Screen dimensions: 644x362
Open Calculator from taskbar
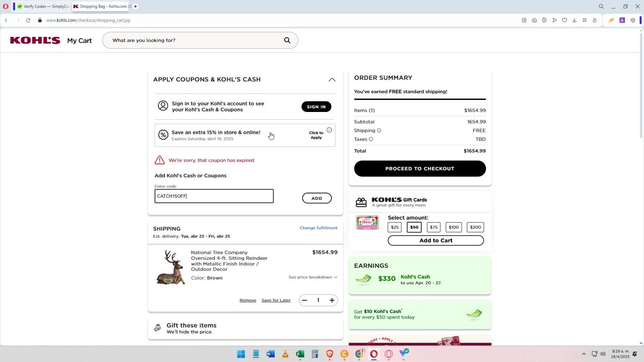[x=315, y=354]
